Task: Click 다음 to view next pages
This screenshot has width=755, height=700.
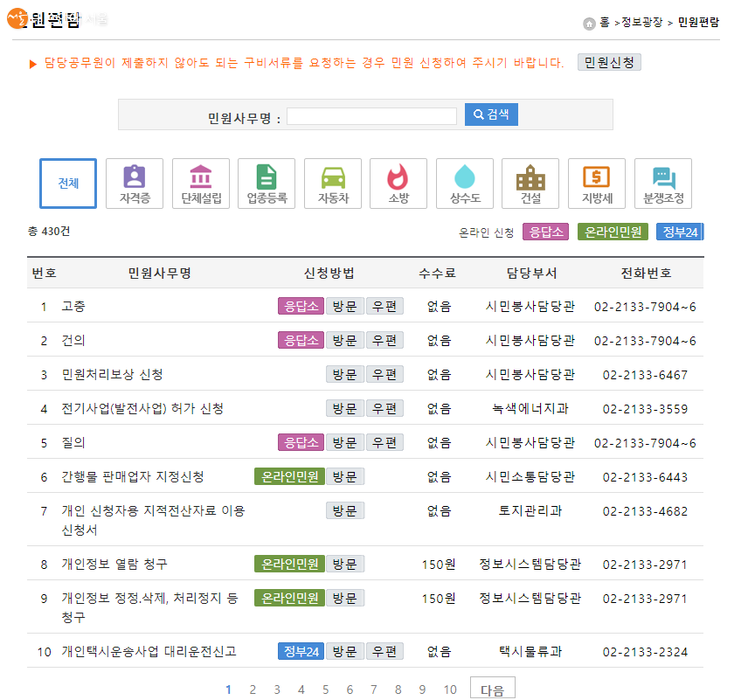Action: tap(492, 690)
